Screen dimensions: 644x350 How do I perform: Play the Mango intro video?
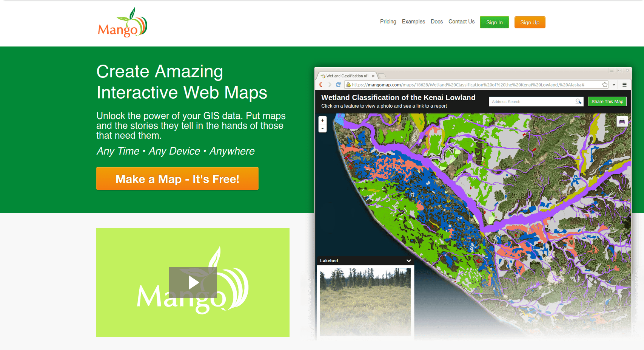(x=193, y=282)
